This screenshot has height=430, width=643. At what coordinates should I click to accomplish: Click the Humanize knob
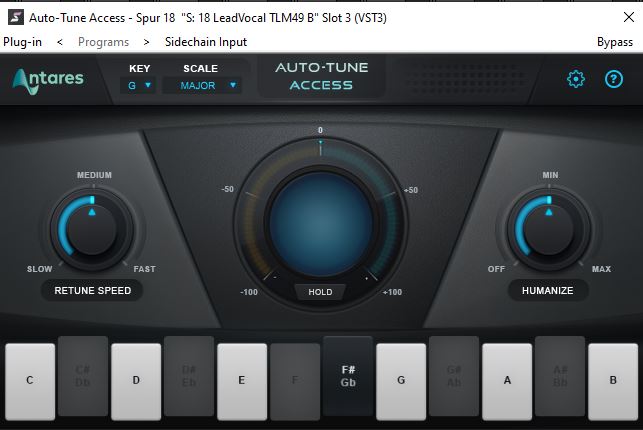[549, 229]
